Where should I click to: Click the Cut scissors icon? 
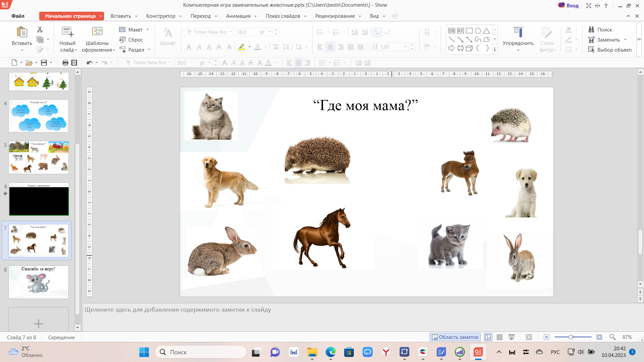click(40, 29)
